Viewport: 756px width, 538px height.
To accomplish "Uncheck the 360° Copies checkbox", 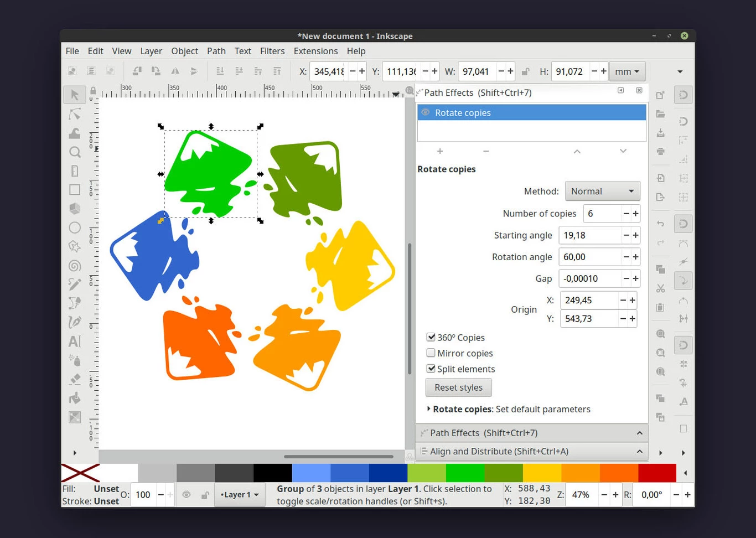I will pyautogui.click(x=431, y=337).
